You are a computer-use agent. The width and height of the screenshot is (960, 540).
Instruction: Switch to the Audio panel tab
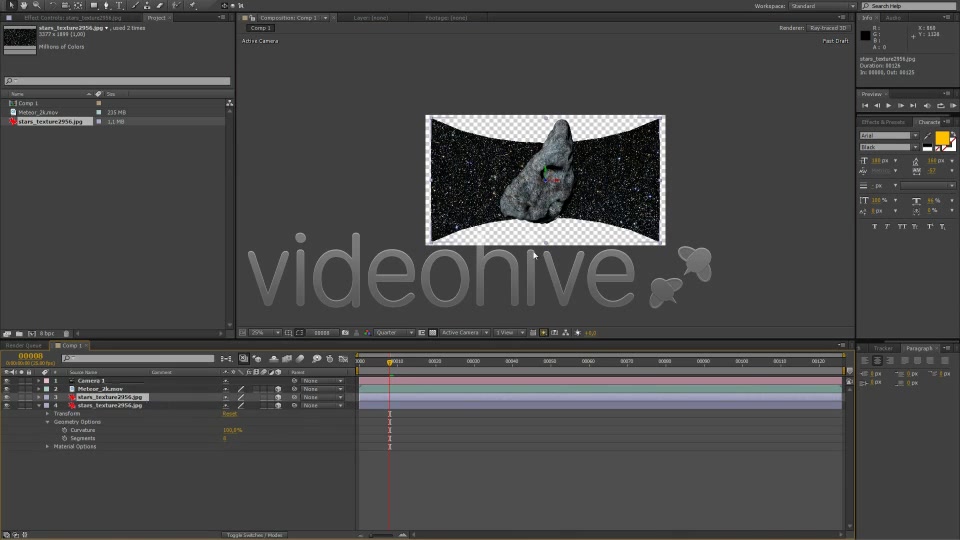[893, 18]
